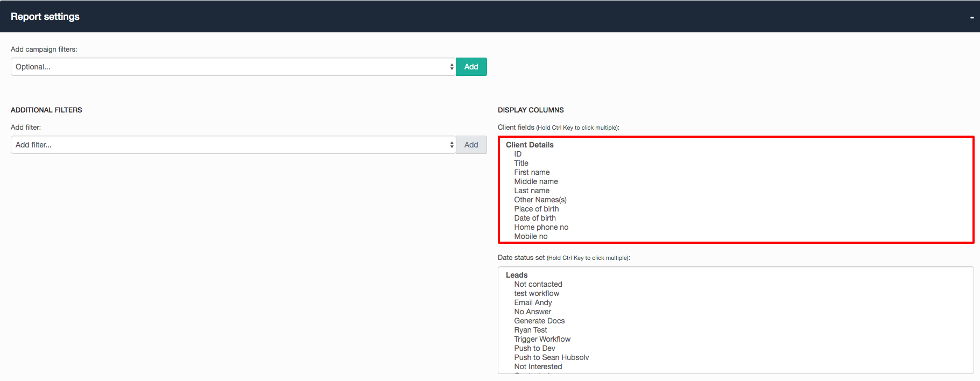
Task: Select Last name client field
Action: tap(532, 190)
